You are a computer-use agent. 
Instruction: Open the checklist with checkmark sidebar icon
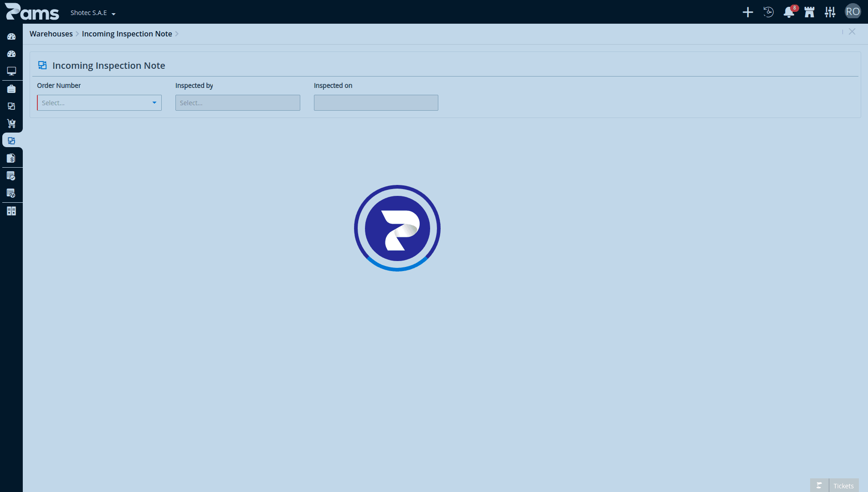(11, 176)
